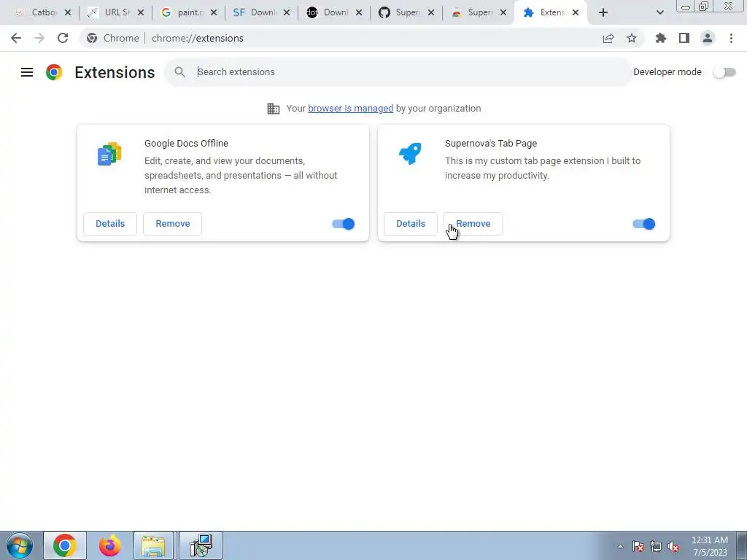The width and height of the screenshot is (747, 560).
Task: Click the Chrome taskbar icon
Action: 65,545
